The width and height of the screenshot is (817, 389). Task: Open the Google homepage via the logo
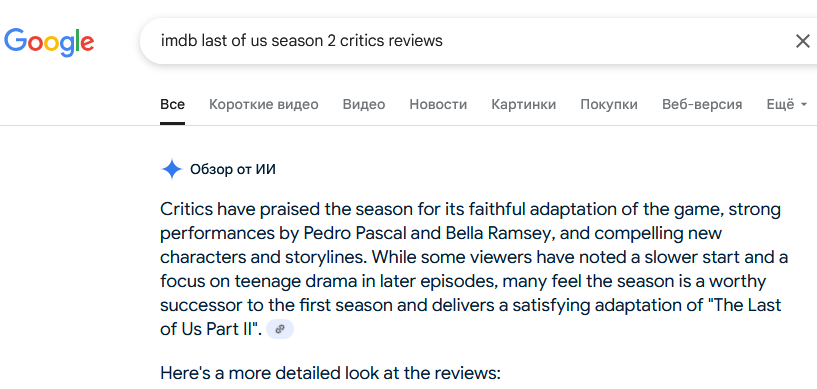pyautogui.click(x=49, y=42)
